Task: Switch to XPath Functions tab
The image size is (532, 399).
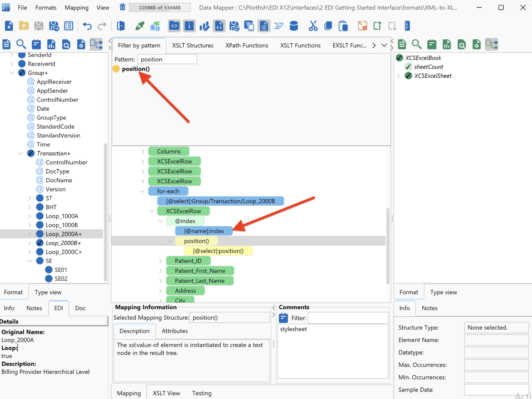Action: [x=247, y=45]
